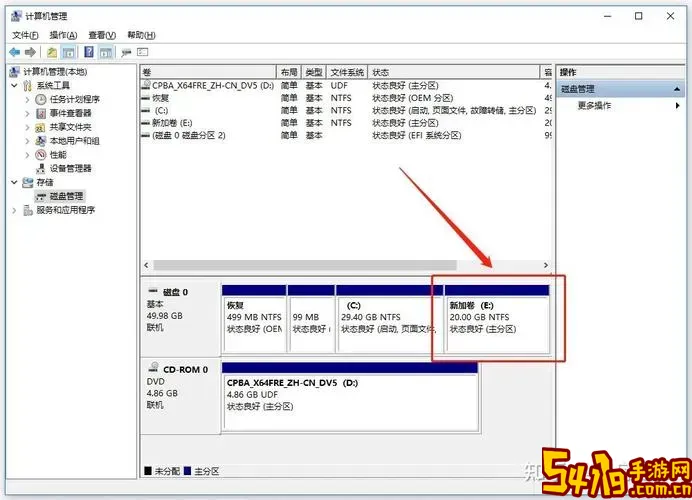Select 本地用户和组 in the tree
The height and width of the screenshot is (500, 692).
[x=74, y=141]
